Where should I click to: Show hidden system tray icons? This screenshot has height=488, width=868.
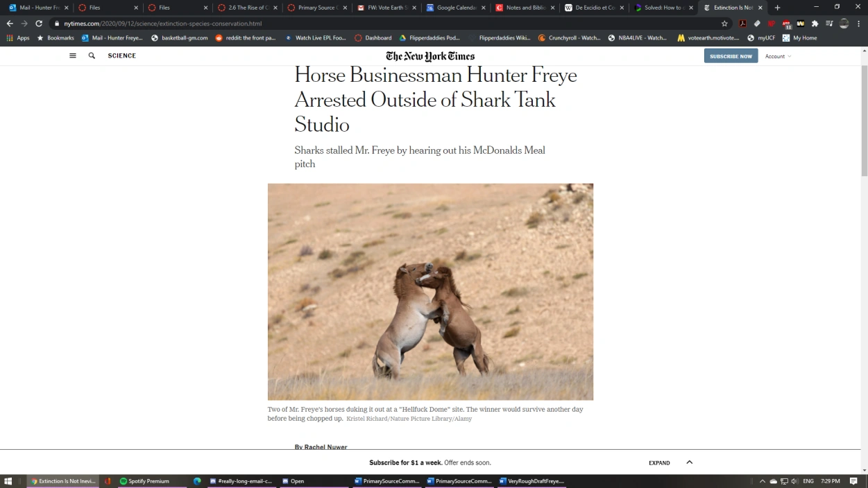(x=763, y=481)
